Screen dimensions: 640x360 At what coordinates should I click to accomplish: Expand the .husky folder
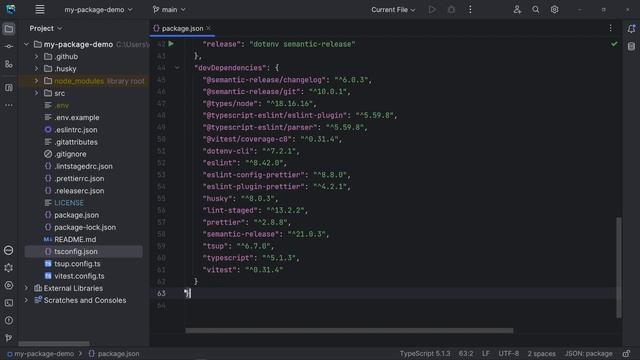[36, 69]
